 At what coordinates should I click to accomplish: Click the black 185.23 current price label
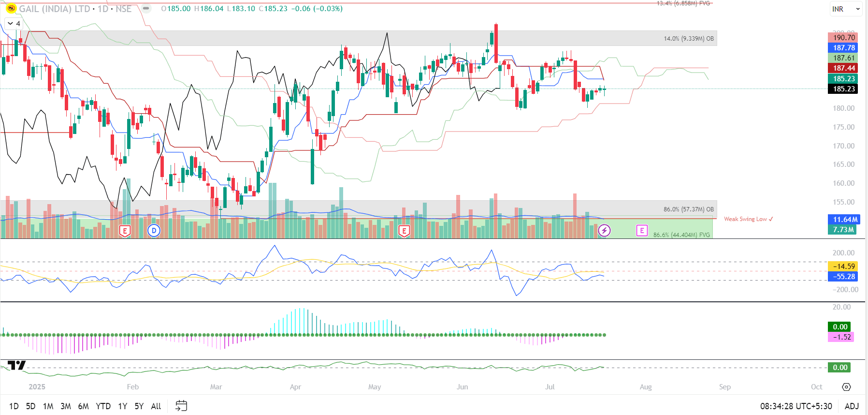point(843,89)
